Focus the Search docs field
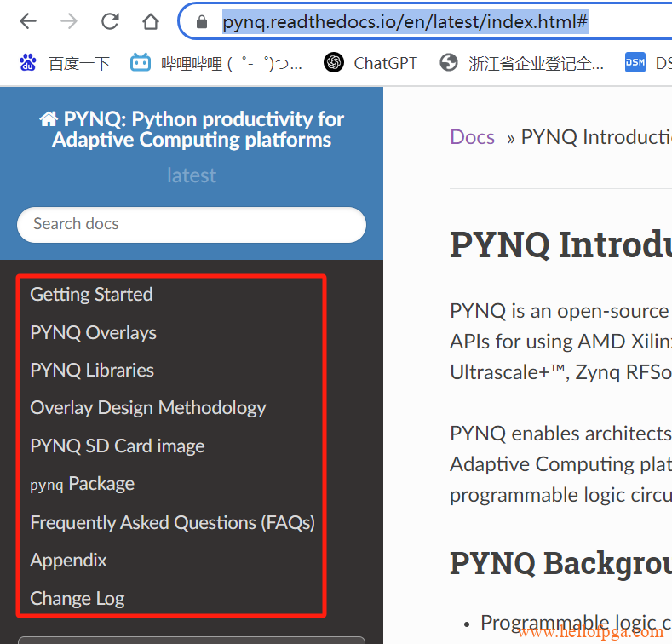This screenshot has height=644, width=672. click(x=192, y=225)
